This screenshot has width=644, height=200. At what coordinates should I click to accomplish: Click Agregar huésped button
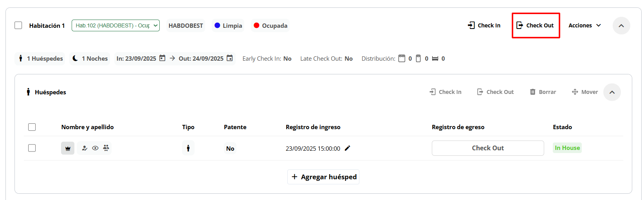pos(323,177)
